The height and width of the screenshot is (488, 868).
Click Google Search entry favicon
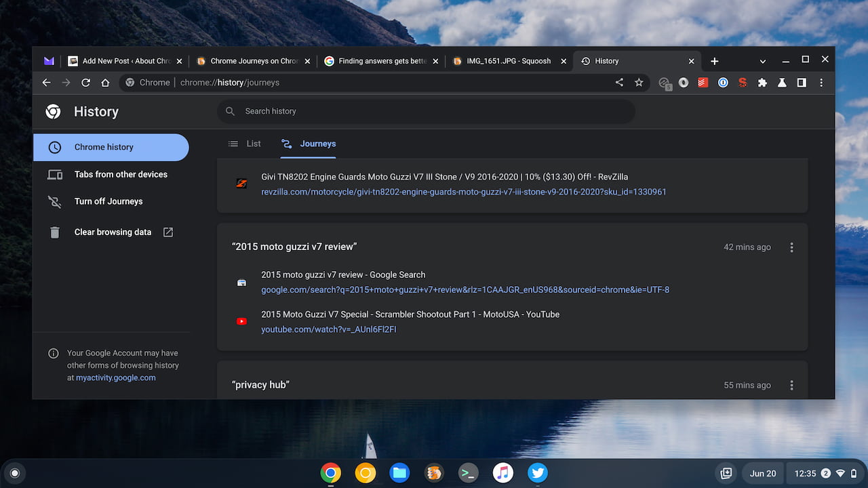point(241,282)
